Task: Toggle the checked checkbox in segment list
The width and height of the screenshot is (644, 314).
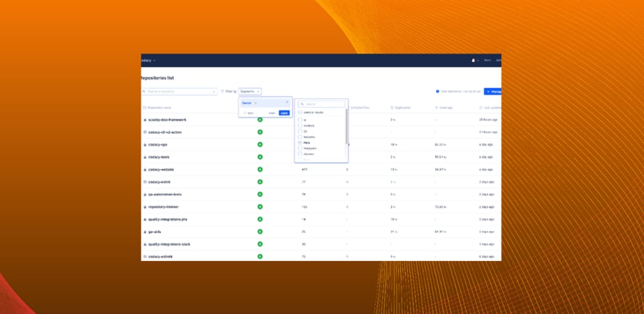Action: [x=300, y=142]
